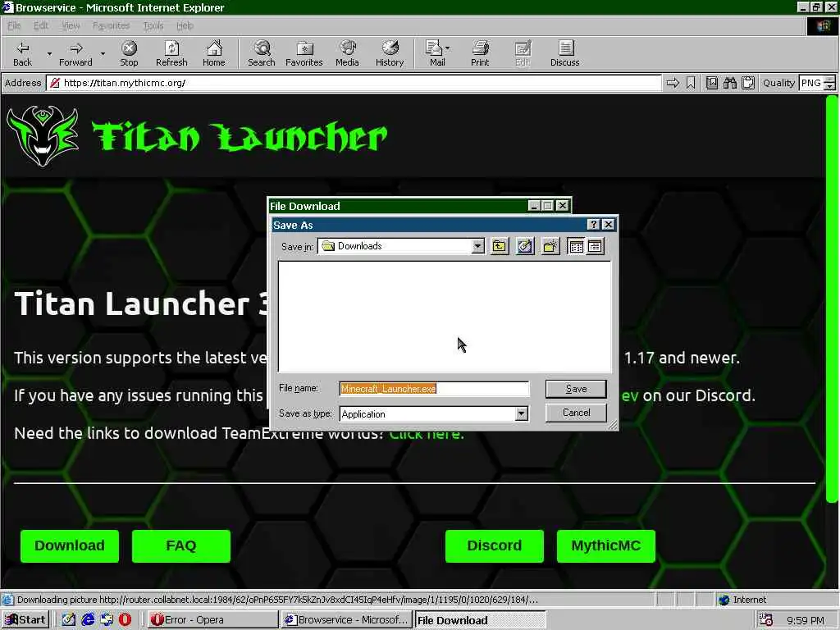Open the Favorites pane
Screen dimensions: 840x630
[x=304, y=53]
